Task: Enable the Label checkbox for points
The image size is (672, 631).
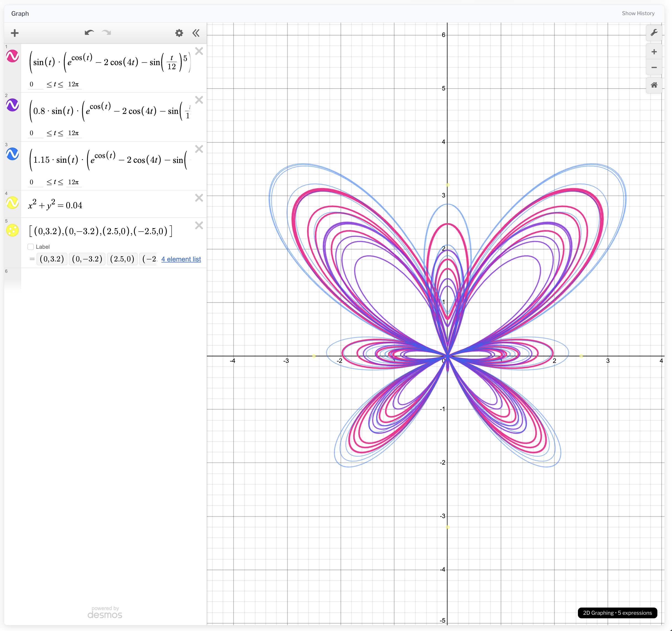Action: coord(31,247)
